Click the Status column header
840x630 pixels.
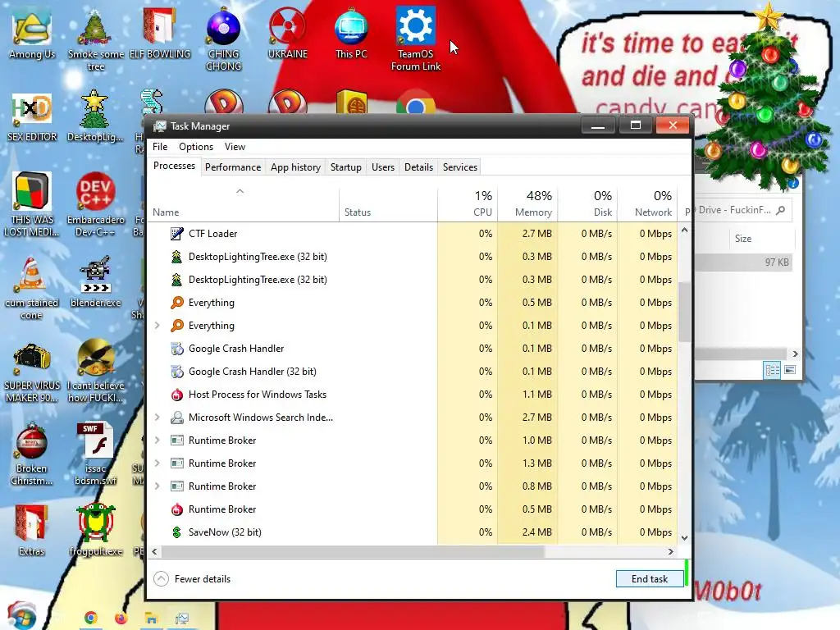click(388, 204)
